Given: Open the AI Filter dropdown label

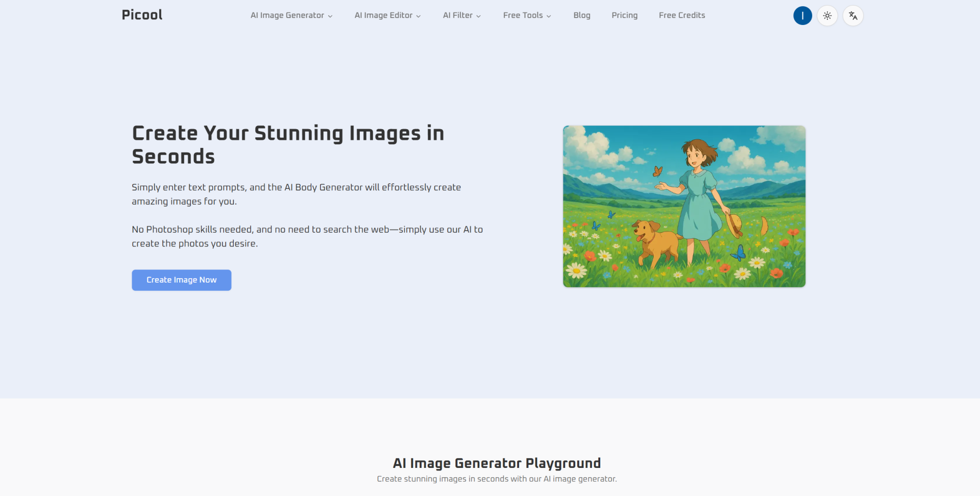Looking at the screenshot, I should [x=457, y=15].
